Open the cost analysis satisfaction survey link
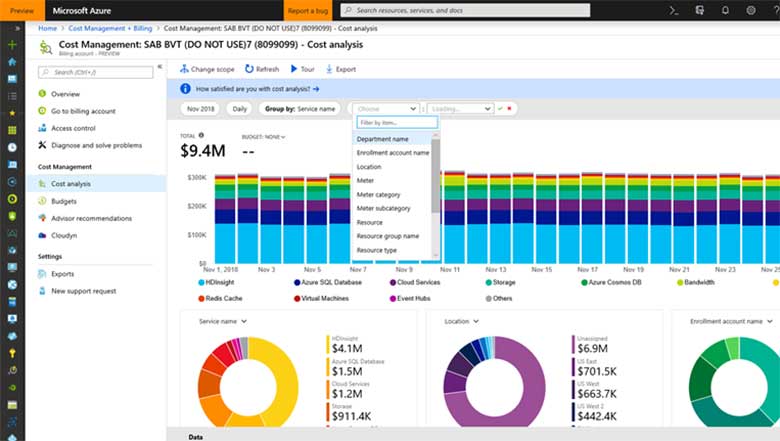Image resolution: width=780 pixels, height=441 pixels. (x=257, y=89)
